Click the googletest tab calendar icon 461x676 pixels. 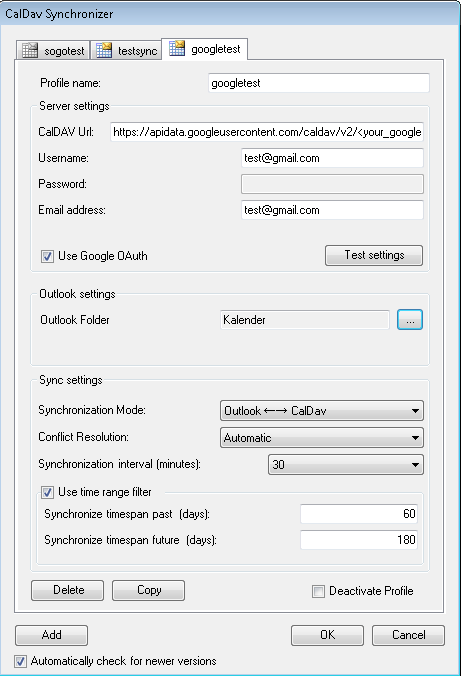tap(177, 48)
